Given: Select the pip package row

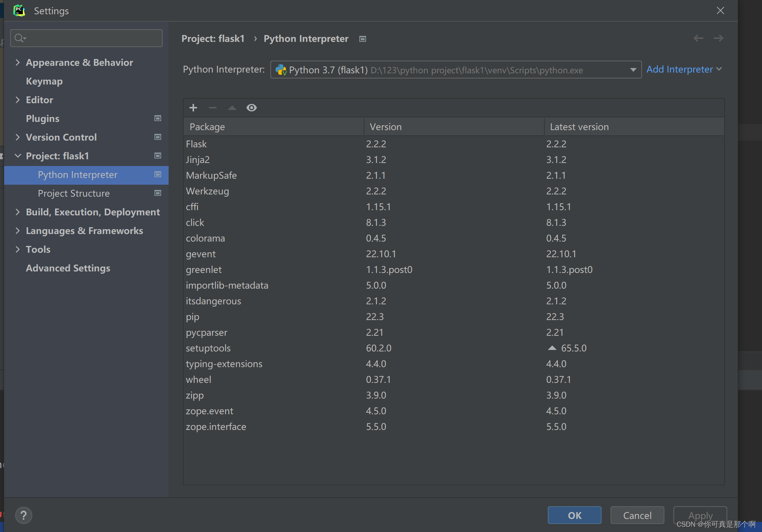Looking at the screenshot, I should pos(454,317).
